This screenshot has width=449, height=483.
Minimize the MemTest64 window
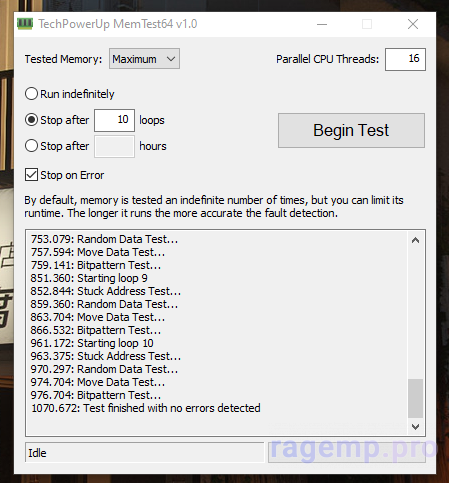[x=322, y=24]
